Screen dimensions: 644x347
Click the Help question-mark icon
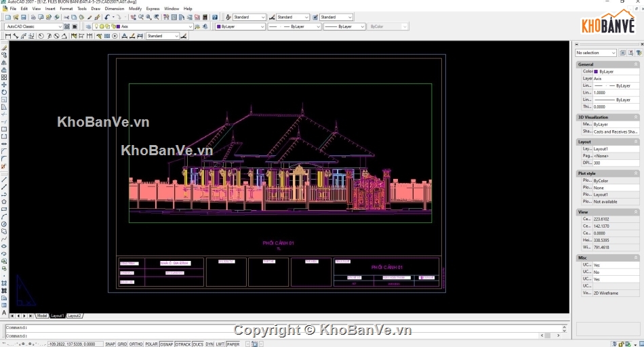coord(214,17)
